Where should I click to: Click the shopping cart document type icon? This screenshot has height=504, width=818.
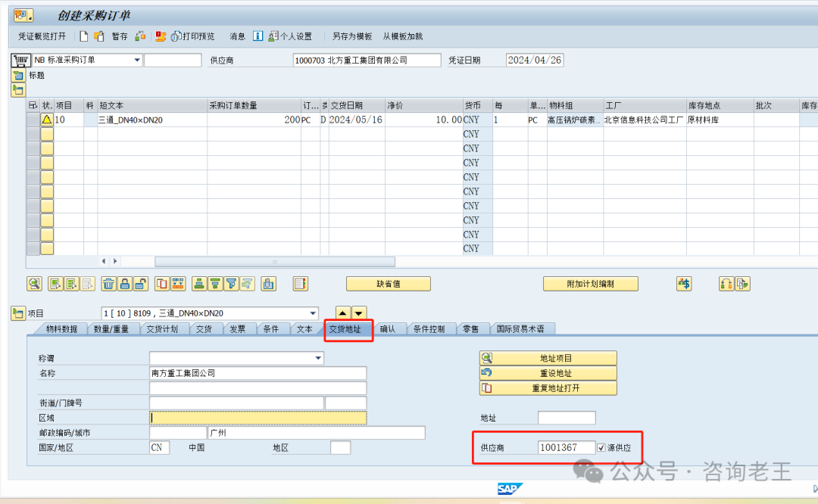pyautogui.click(x=20, y=61)
